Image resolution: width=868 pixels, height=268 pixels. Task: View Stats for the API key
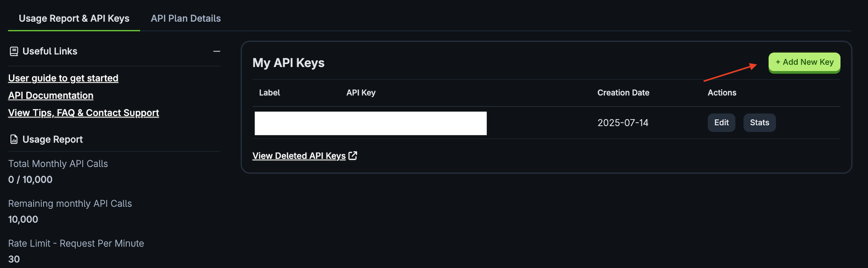[759, 123]
